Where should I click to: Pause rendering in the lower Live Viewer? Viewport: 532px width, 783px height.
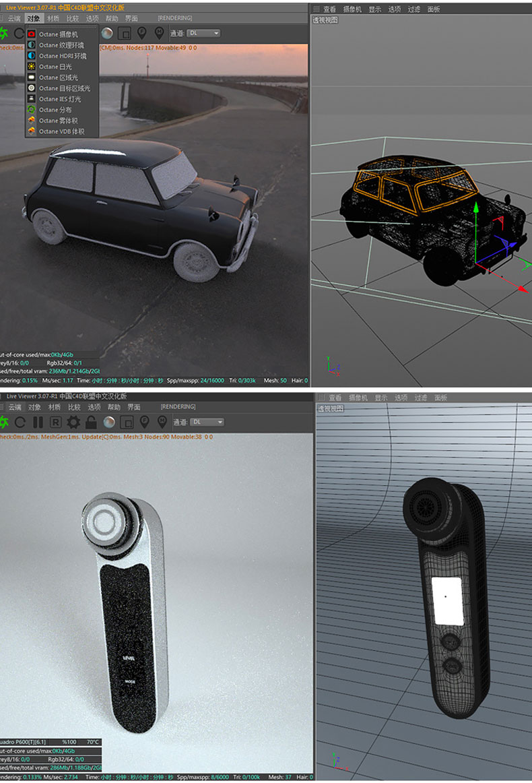point(38,422)
